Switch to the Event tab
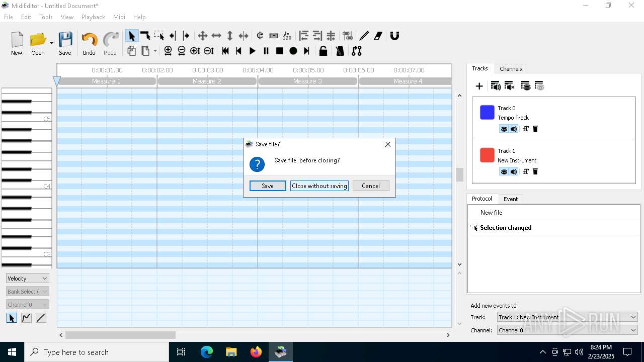 click(511, 199)
